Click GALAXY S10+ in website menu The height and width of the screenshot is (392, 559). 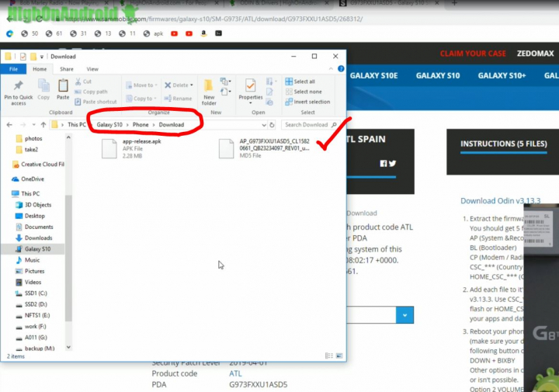coord(502,75)
